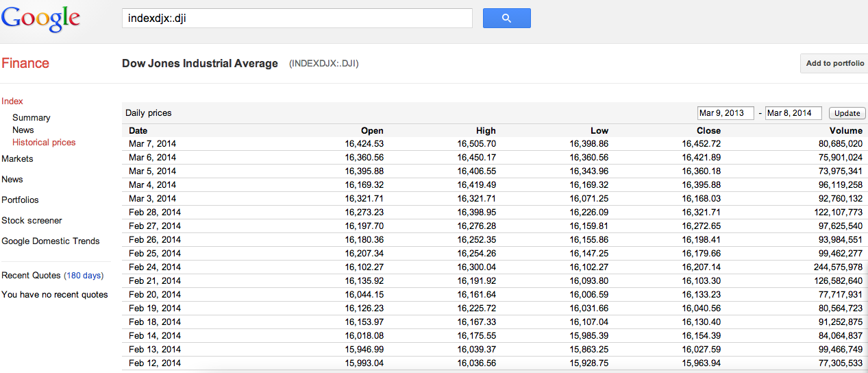Click the search box containing indexdjx:.dji
Viewport: 868px width, 373px height.
297,19
